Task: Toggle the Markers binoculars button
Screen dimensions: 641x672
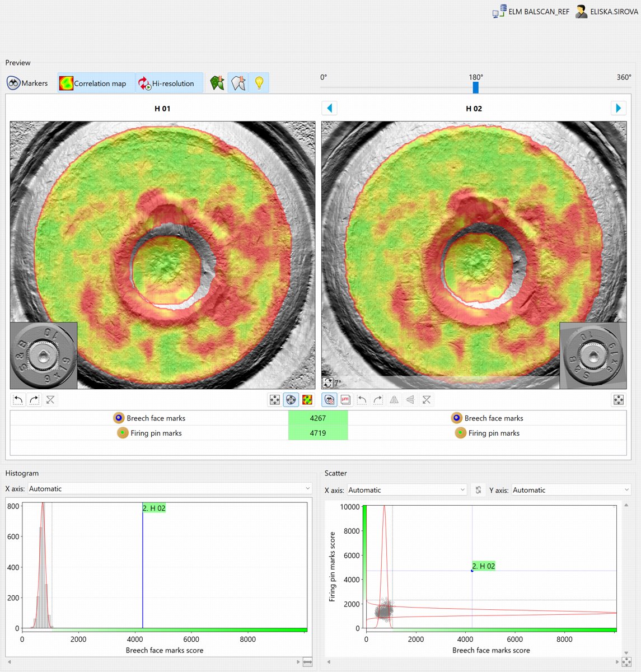Action: point(27,83)
